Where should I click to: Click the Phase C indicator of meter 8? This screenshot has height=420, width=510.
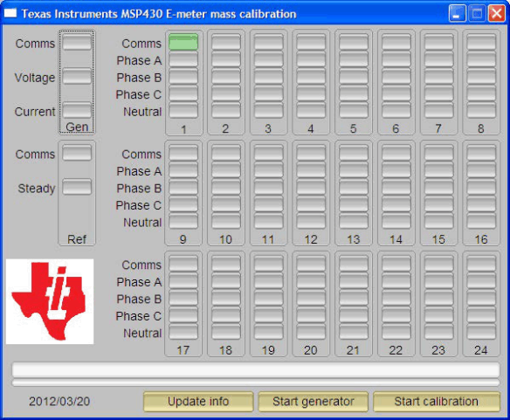click(481, 93)
